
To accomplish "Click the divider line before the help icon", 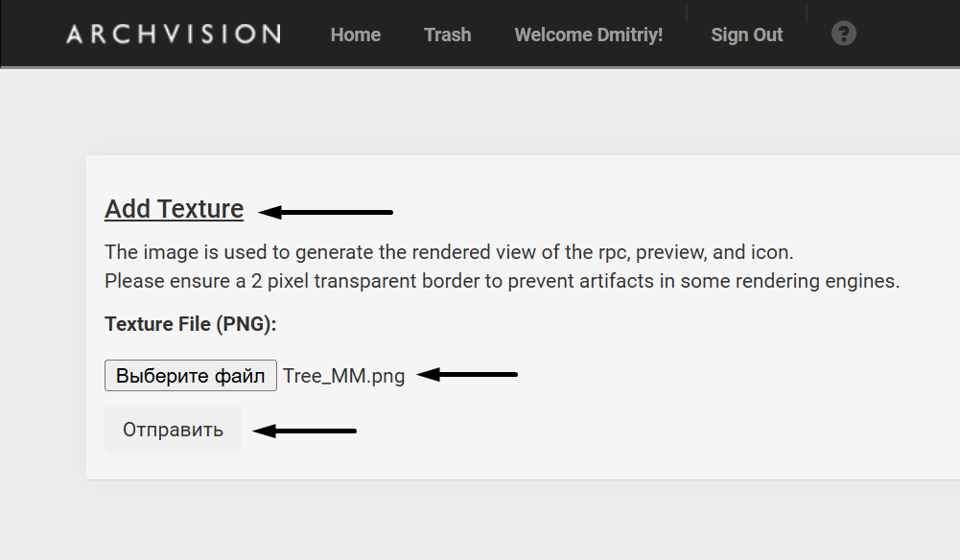I will point(808,13).
